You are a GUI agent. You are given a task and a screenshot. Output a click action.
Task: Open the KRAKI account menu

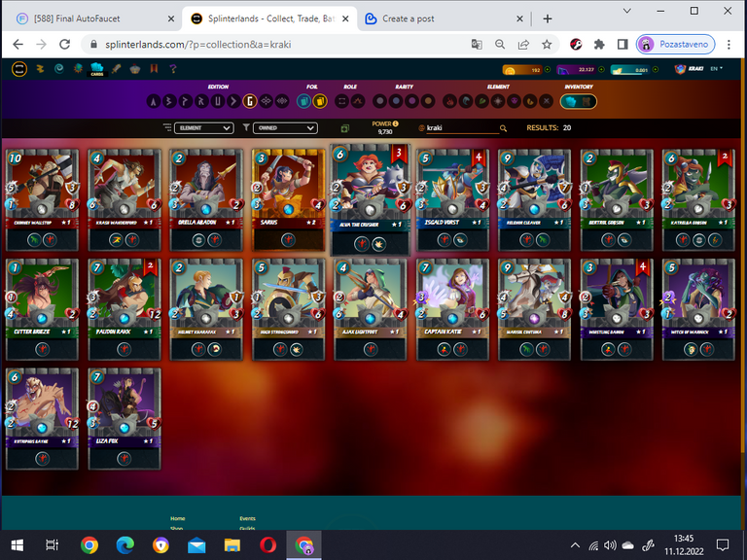pos(690,69)
